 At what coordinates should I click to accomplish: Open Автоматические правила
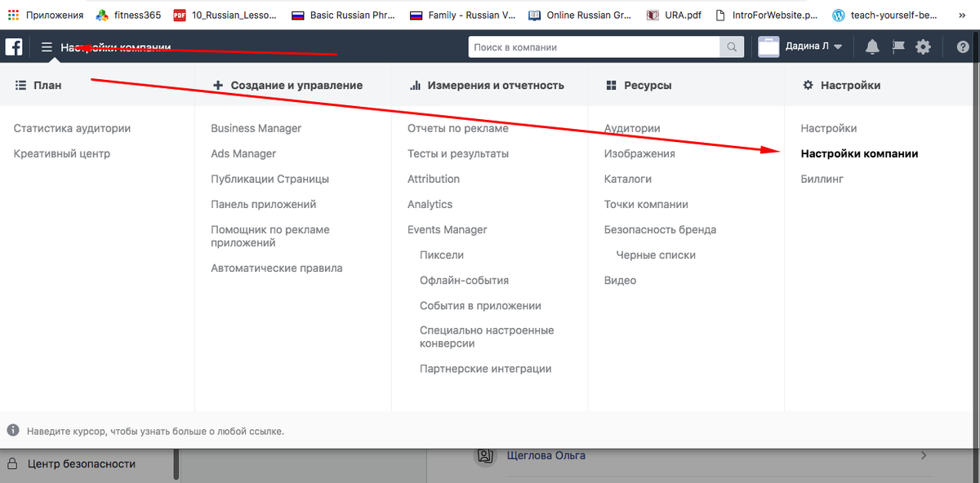pyautogui.click(x=277, y=268)
